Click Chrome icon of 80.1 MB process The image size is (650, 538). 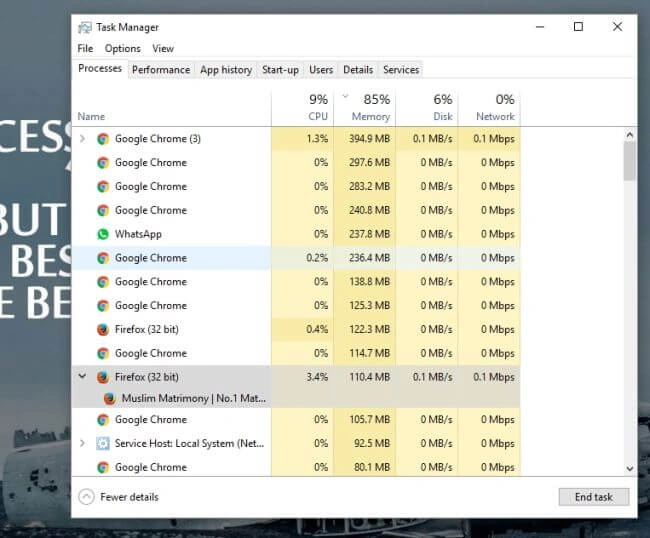click(103, 468)
